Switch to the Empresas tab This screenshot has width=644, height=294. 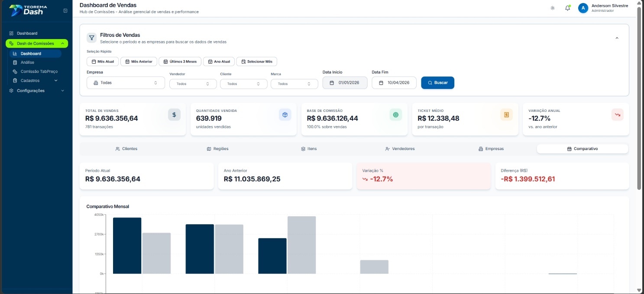[x=491, y=149]
